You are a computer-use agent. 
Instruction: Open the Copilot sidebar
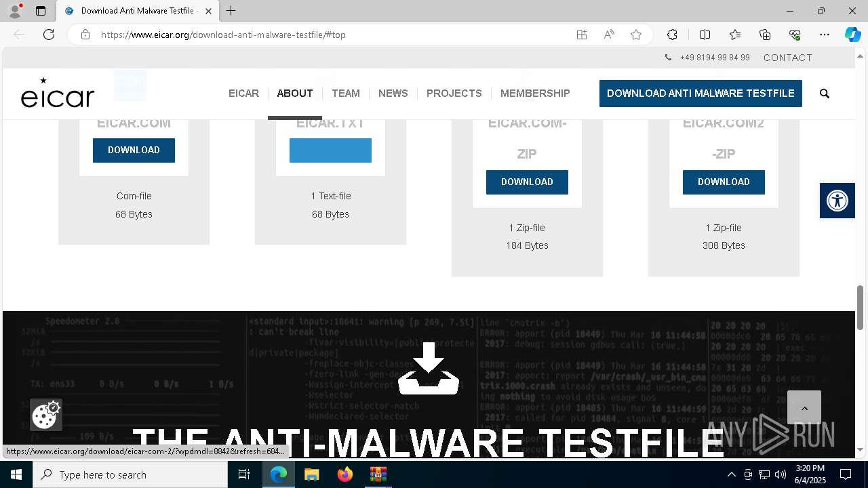click(852, 35)
